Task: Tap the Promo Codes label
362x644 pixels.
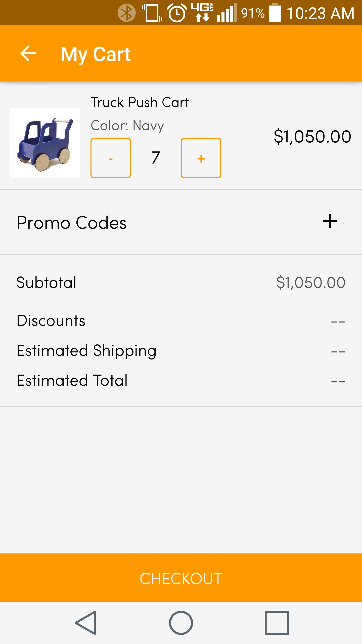Action: coord(72,223)
